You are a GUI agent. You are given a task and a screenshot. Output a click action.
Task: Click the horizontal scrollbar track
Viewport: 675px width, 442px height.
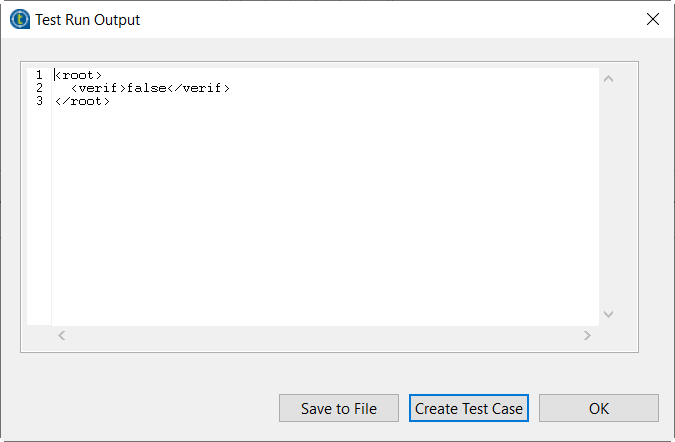325,336
